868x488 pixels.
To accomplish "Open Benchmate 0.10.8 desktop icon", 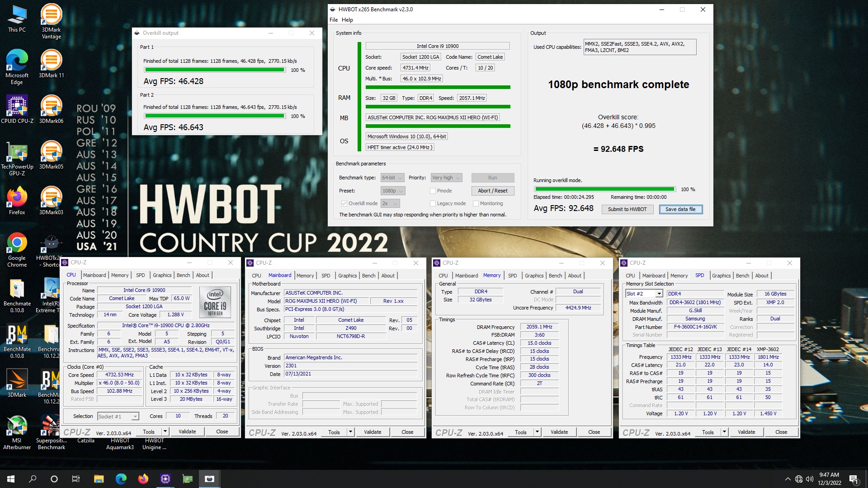I will point(17,296).
